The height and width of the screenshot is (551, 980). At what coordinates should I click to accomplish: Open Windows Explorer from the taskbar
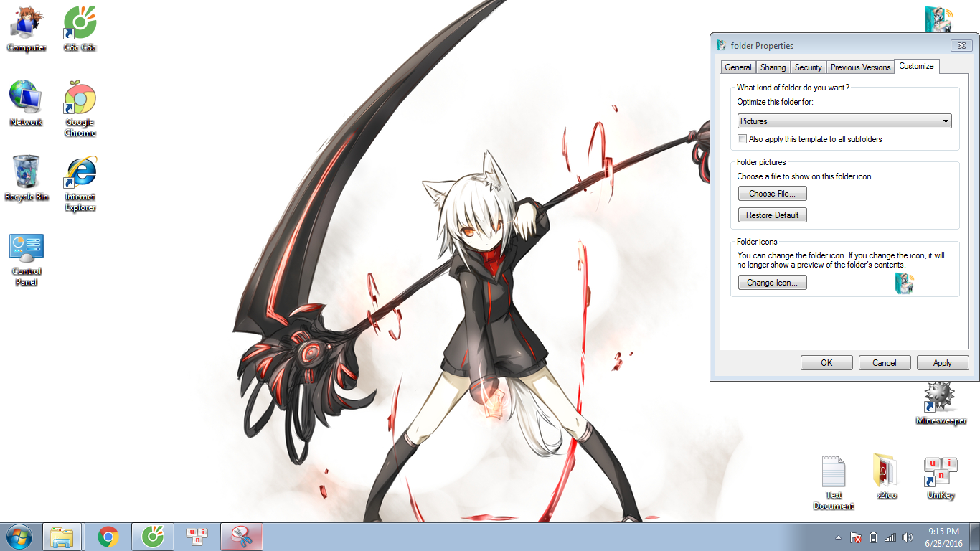tap(62, 537)
